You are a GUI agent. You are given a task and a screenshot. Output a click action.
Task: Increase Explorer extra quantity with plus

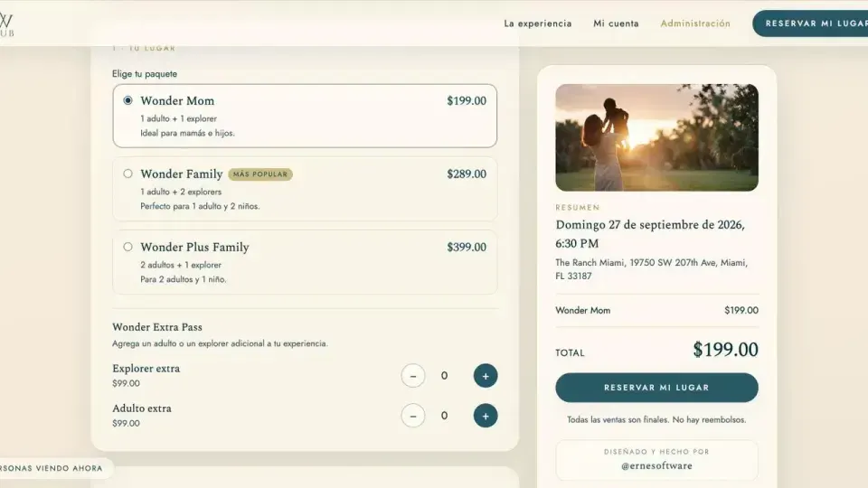coord(486,376)
